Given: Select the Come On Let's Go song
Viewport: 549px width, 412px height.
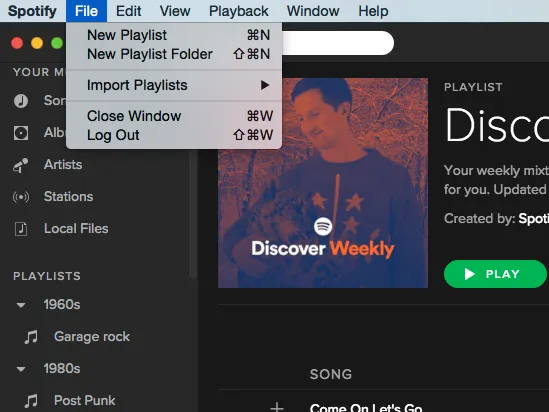Looking at the screenshot, I should tap(366, 408).
